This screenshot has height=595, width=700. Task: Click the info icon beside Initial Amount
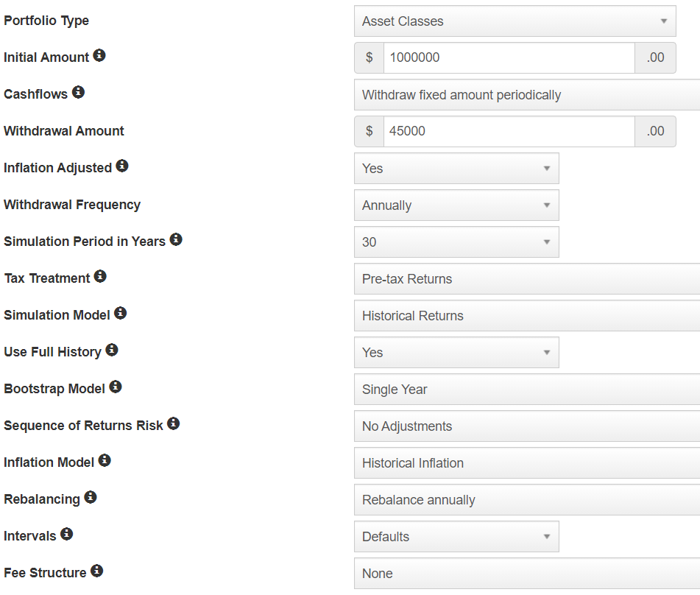[x=99, y=55]
